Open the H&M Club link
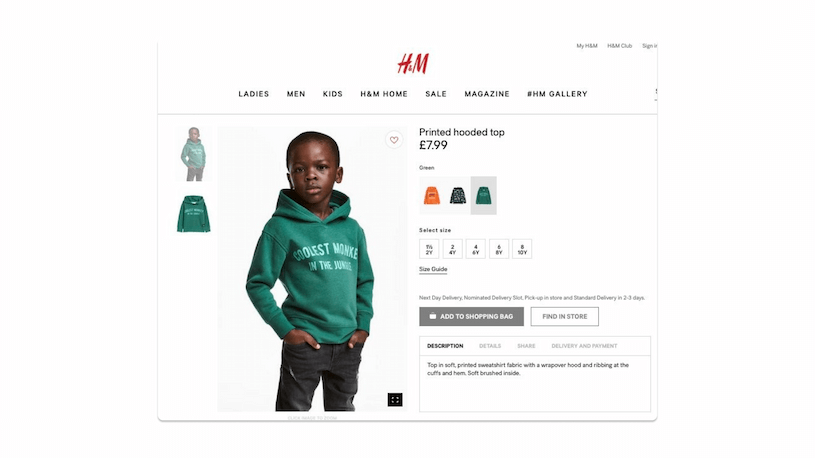 620,46
